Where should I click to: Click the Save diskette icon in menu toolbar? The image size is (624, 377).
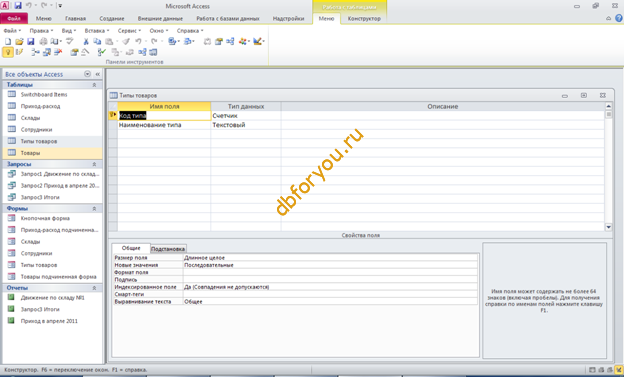click(x=31, y=41)
